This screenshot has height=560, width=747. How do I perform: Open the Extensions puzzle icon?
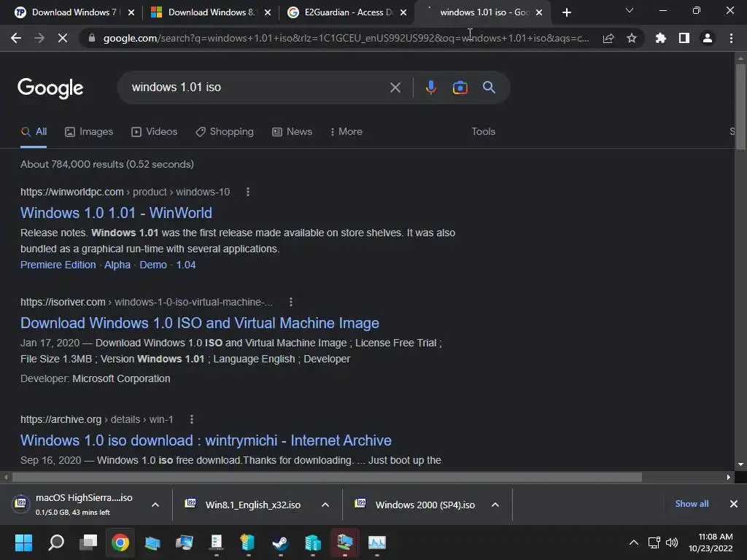point(661,38)
